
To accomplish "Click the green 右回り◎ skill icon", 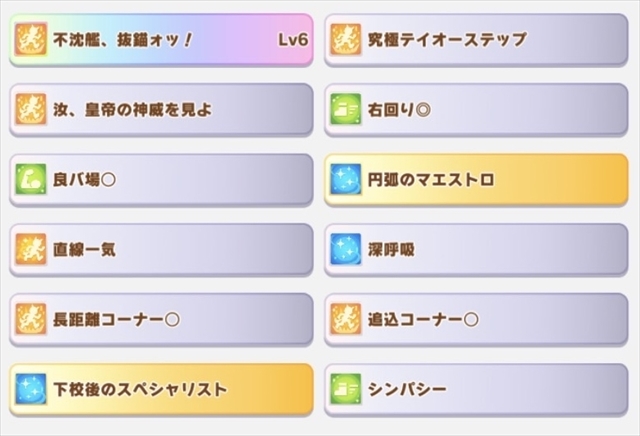I will (x=346, y=109).
